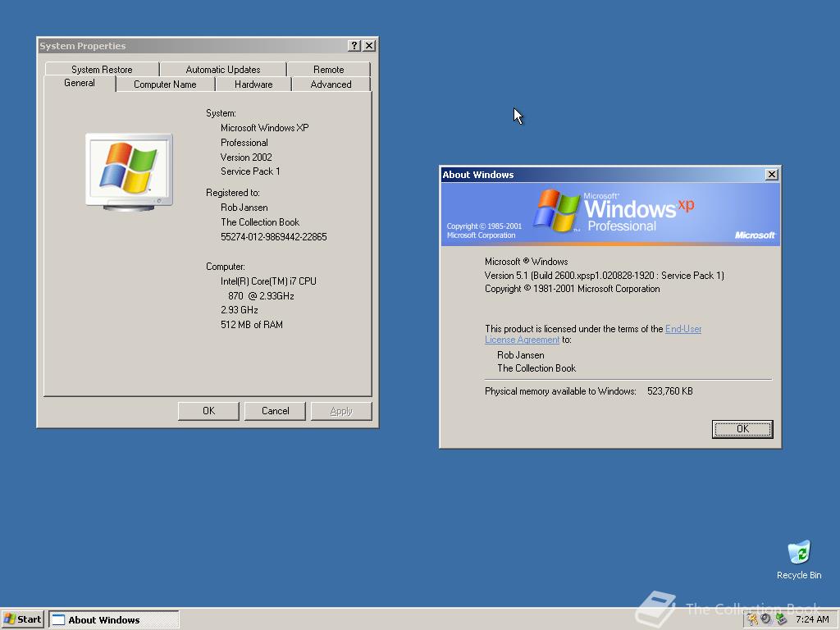
Task: Click the '2.93 GHz' processor speed line
Action: [239, 309]
